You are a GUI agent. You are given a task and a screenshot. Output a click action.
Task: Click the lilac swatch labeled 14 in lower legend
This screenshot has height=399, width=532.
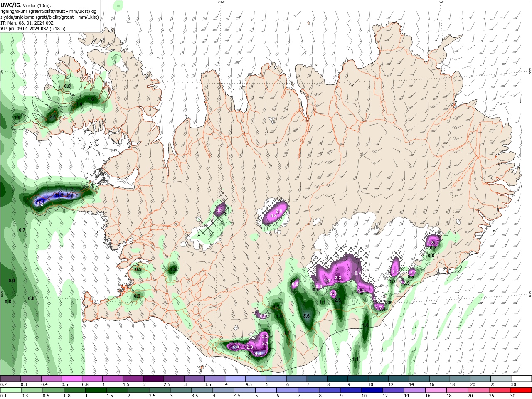pos(414,390)
